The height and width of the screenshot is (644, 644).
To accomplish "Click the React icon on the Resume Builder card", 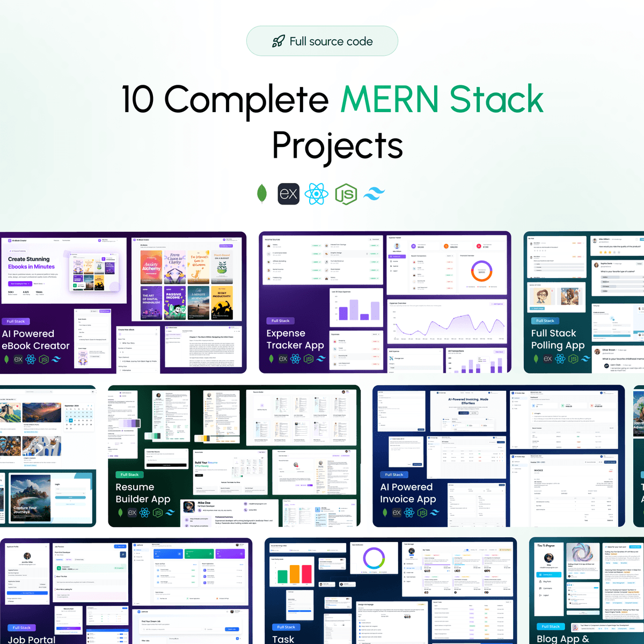I will (144, 513).
